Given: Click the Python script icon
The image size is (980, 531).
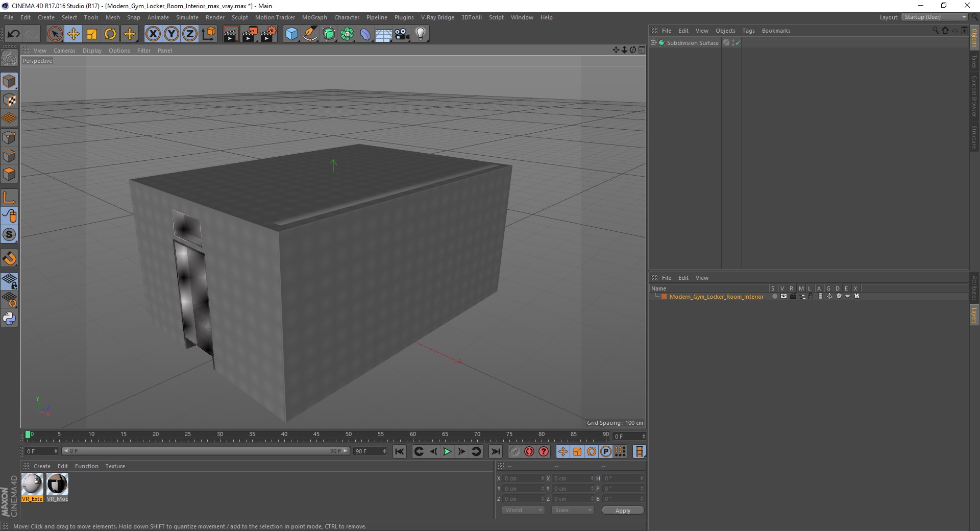Looking at the screenshot, I should coord(9,319).
